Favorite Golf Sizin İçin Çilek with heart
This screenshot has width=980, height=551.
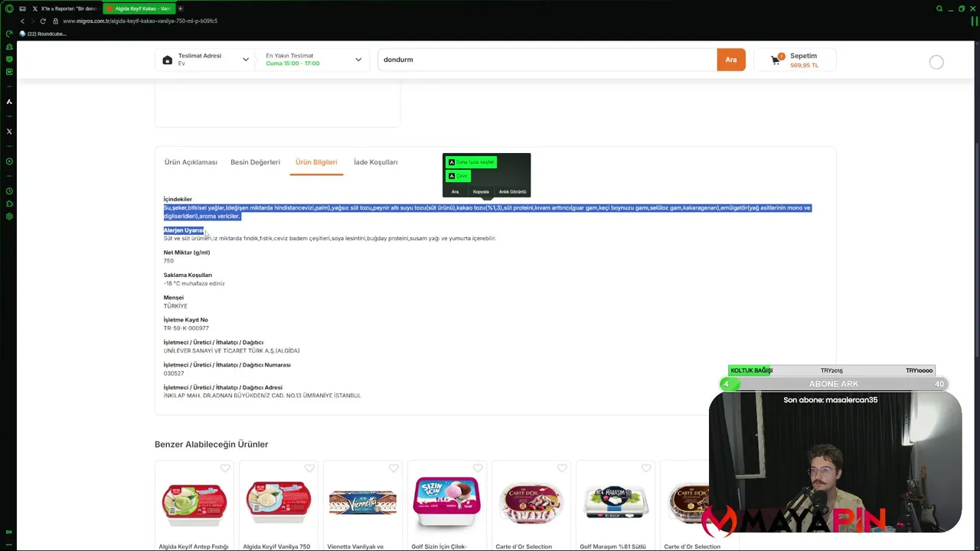478,468
